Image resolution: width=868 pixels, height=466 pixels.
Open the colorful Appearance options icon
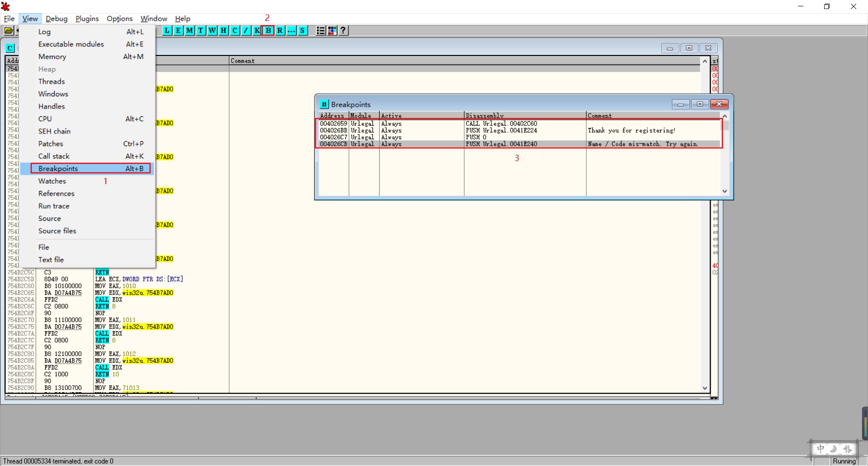click(x=332, y=30)
